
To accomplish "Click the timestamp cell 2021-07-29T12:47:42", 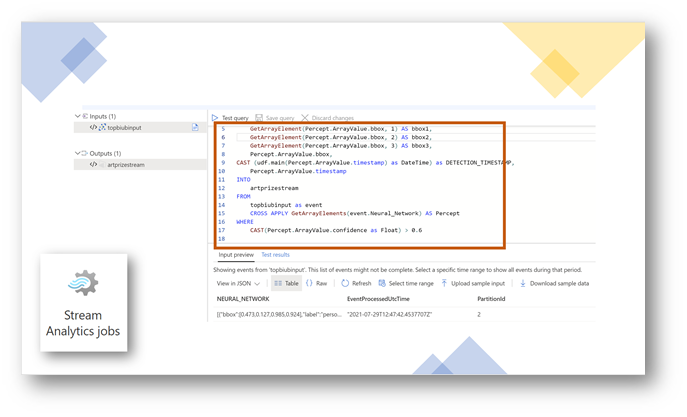I will [390, 315].
